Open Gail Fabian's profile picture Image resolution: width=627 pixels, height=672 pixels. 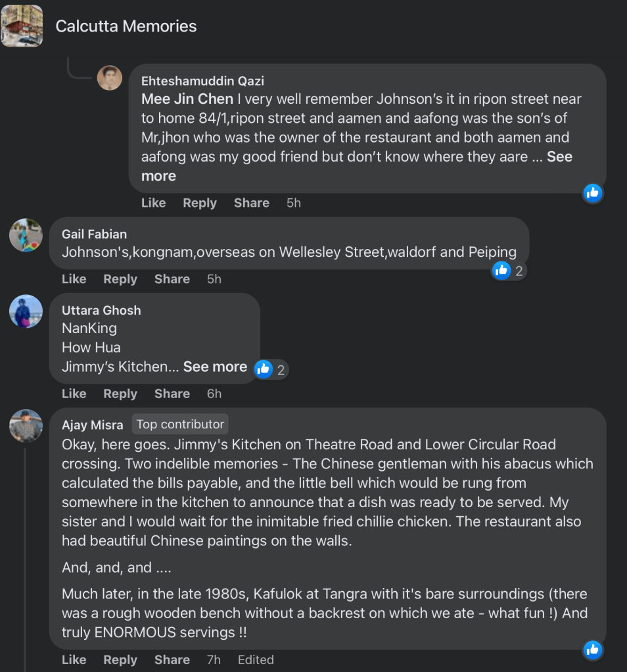click(x=26, y=235)
